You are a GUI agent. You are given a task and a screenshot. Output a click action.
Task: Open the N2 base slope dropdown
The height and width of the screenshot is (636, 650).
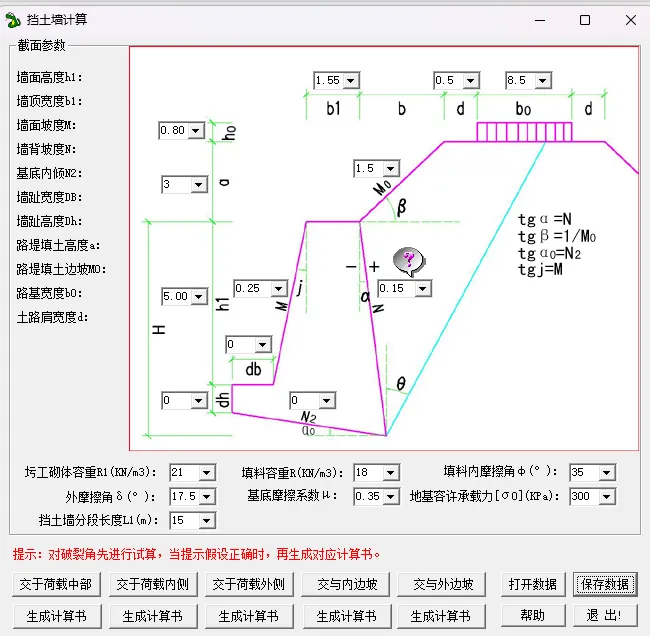tap(327, 401)
